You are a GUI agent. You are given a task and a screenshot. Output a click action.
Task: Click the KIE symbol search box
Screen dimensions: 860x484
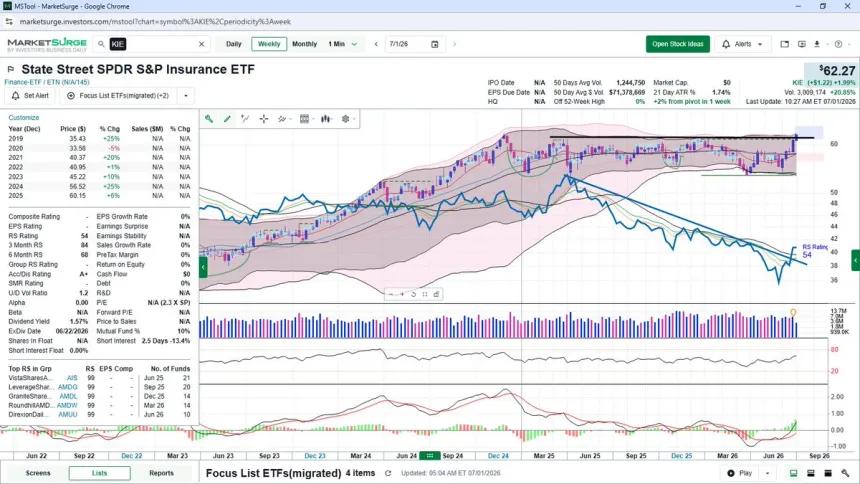coord(151,44)
